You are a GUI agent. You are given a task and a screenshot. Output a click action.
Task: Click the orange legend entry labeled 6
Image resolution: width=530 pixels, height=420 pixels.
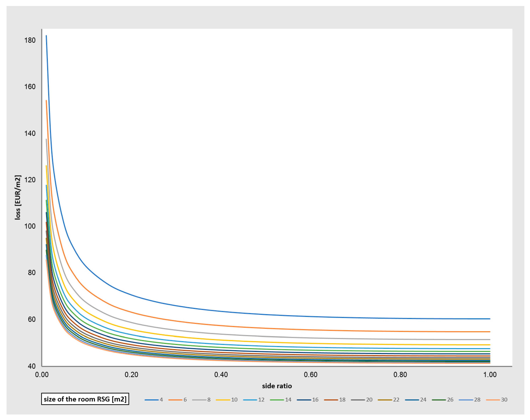click(x=178, y=400)
